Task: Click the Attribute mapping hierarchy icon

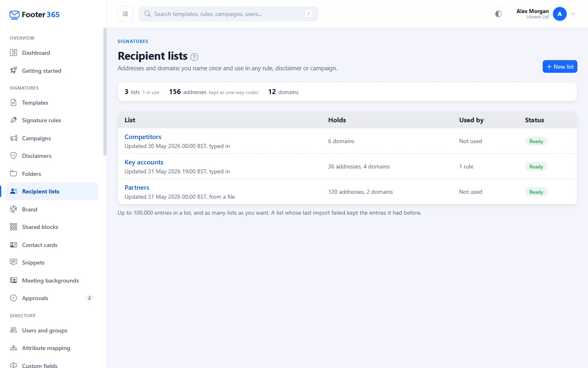Action: click(13, 348)
